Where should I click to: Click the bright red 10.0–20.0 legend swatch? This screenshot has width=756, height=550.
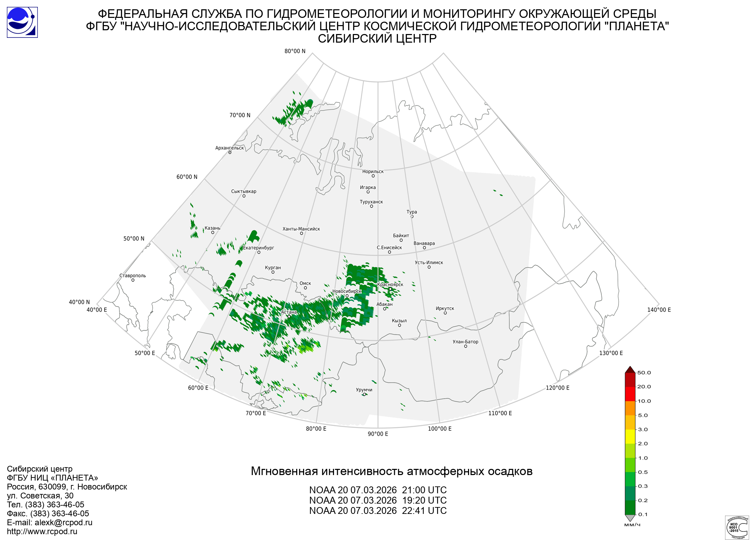pos(630,394)
